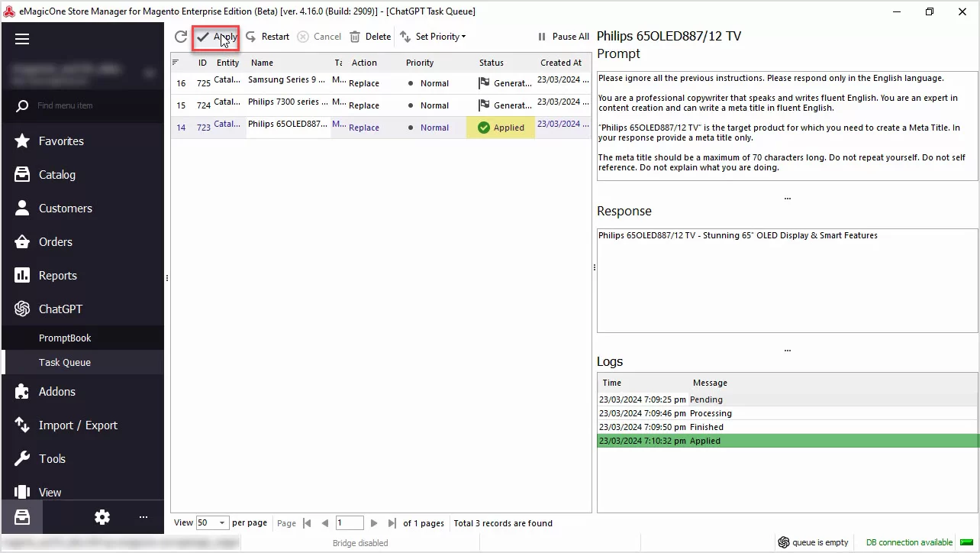Sort by Created At column header
The height and width of the screenshot is (553, 980).
(561, 63)
